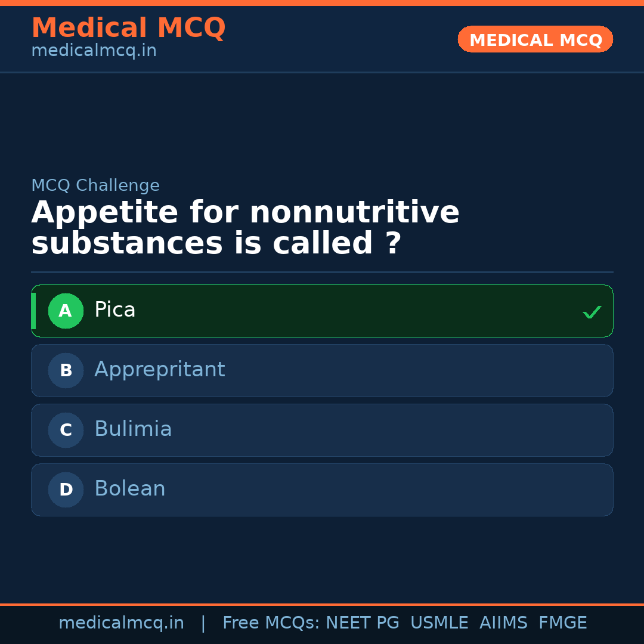Open the medicalmcq.in footer link

coord(122,623)
